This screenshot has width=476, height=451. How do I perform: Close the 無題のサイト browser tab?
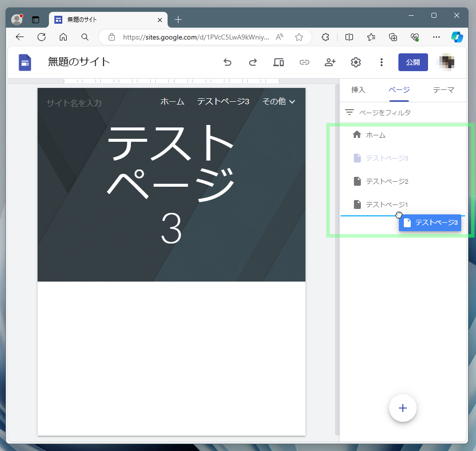tap(160, 20)
